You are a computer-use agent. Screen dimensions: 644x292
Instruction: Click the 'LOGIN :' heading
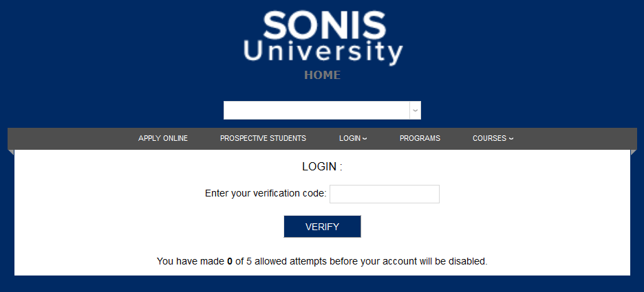[322, 167]
